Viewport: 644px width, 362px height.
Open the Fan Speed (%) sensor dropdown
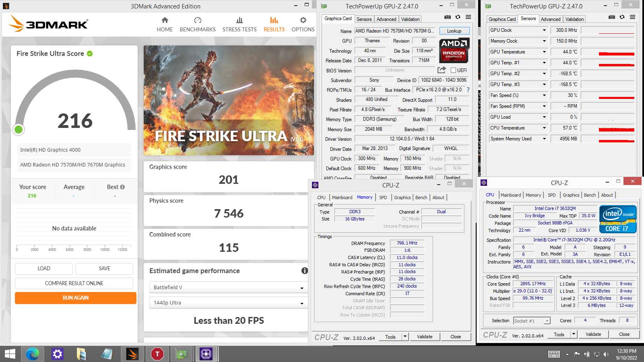click(544, 95)
